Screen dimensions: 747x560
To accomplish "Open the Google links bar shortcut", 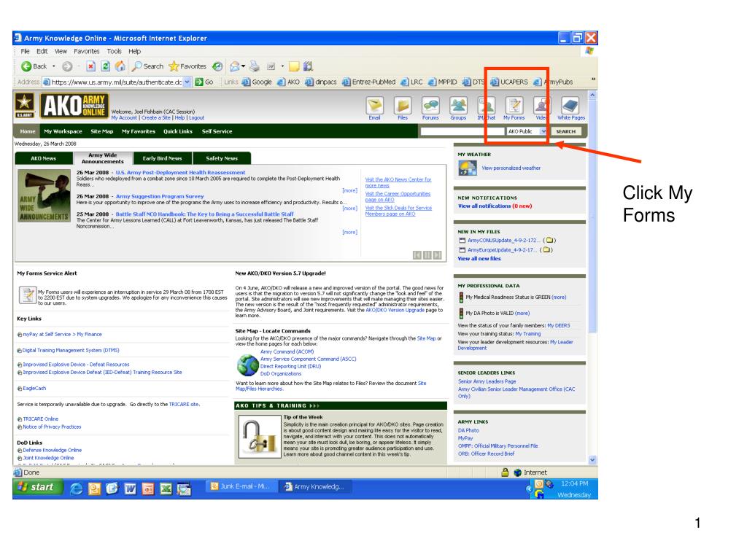I will [257, 82].
